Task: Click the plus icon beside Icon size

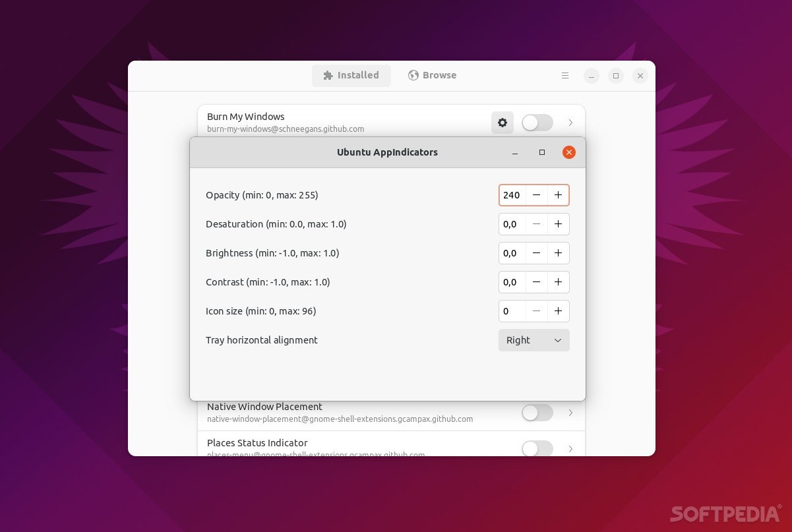Action: point(558,311)
